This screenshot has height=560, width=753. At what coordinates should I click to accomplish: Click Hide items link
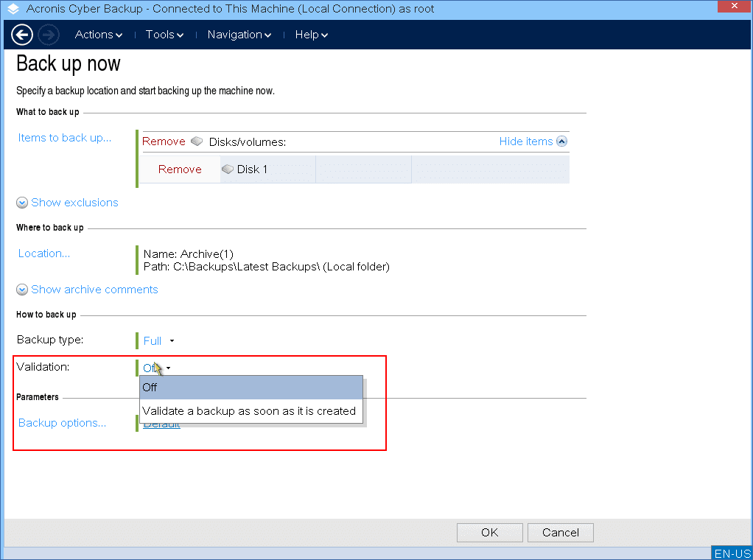pos(526,141)
